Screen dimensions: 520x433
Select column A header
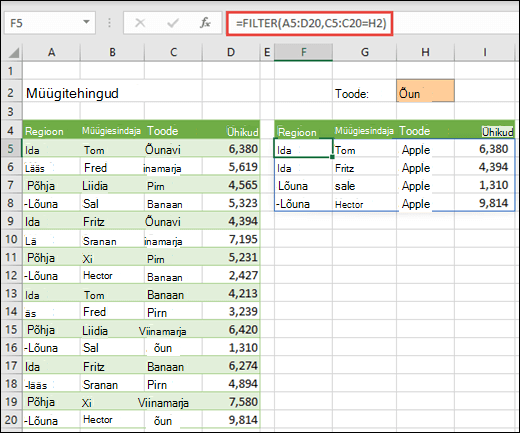pyautogui.click(x=51, y=52)
